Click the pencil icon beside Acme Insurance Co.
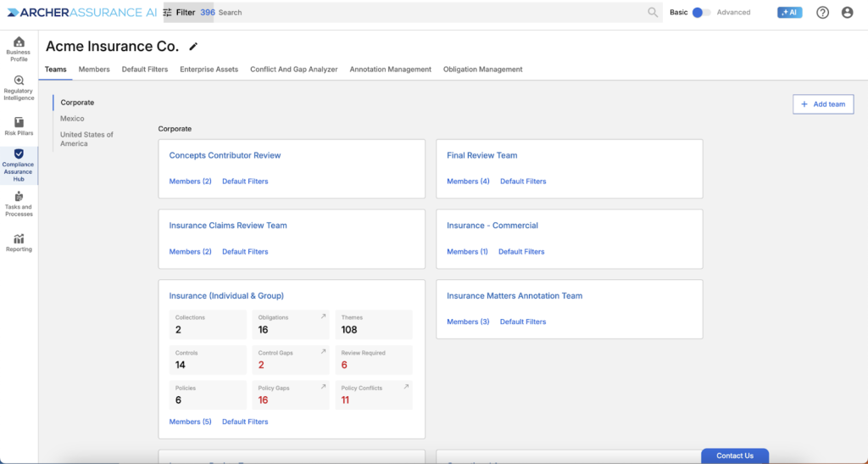This screenshot has height=464, width=868. tap(193, 47)
